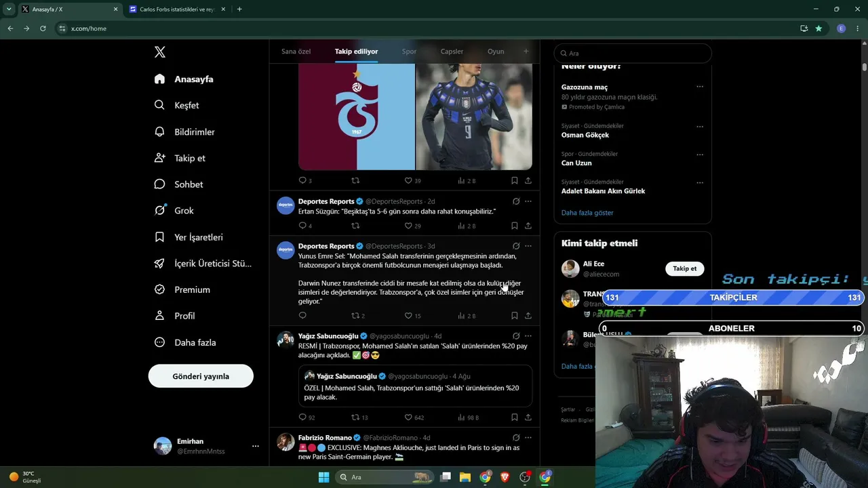Open Profil from the sidebar
The width and height of the screenshot is (868, 488).
(174, 316)
